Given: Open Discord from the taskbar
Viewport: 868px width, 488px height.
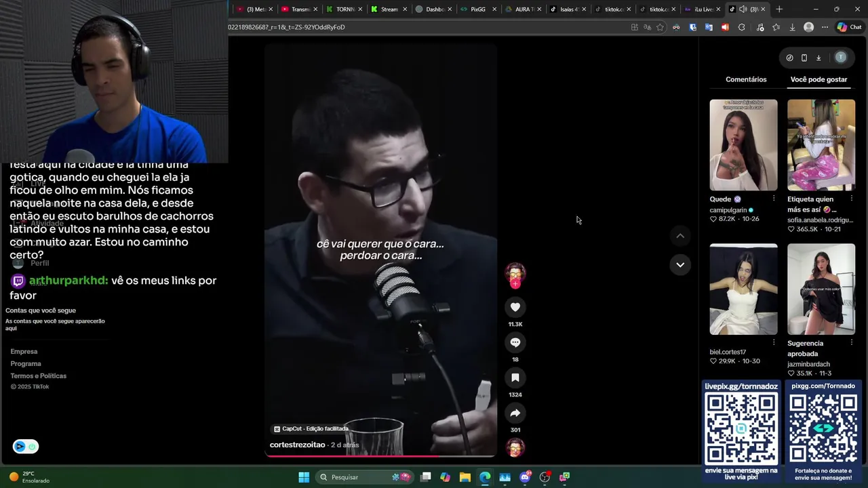Looking at the screenshot, I should pos(525,477).
